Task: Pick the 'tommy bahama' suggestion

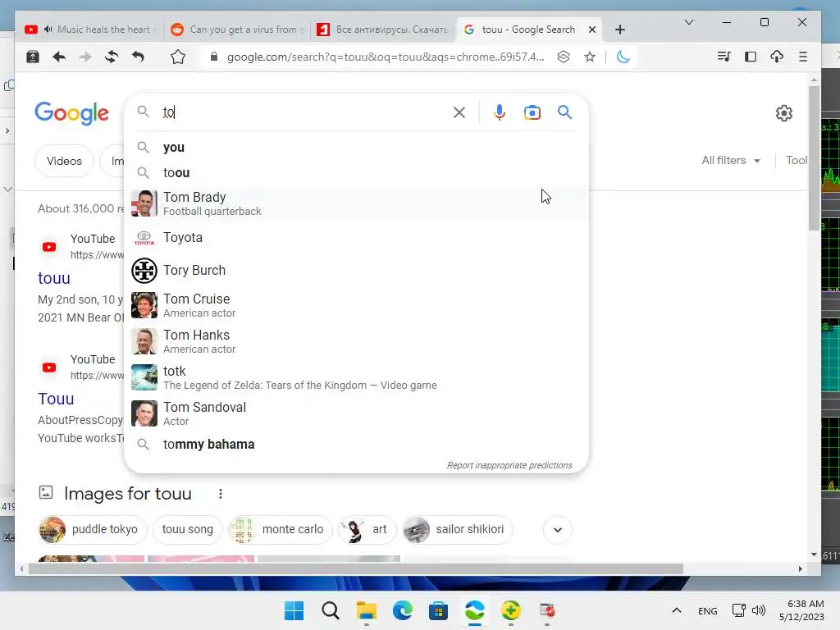Action: tap(356, 444)
